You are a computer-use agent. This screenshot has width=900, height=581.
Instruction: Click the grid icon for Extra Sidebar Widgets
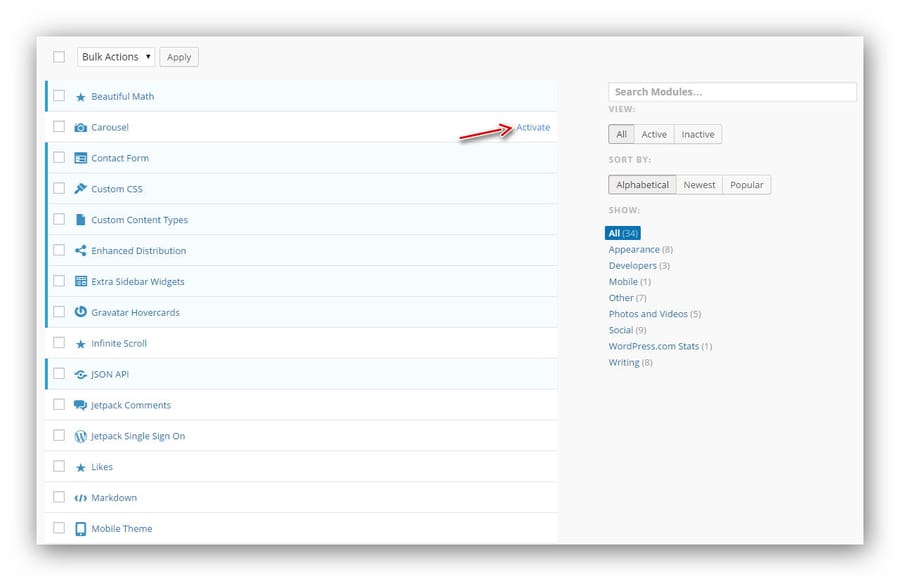80,281
